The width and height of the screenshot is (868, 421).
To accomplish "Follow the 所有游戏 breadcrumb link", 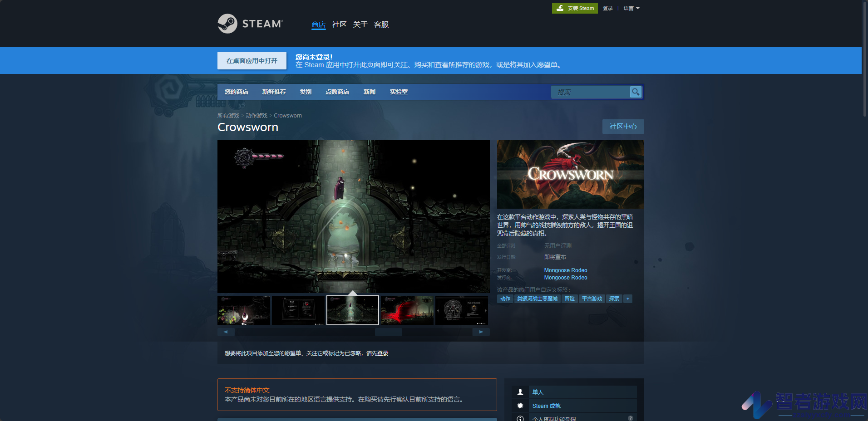I will 228,116.
